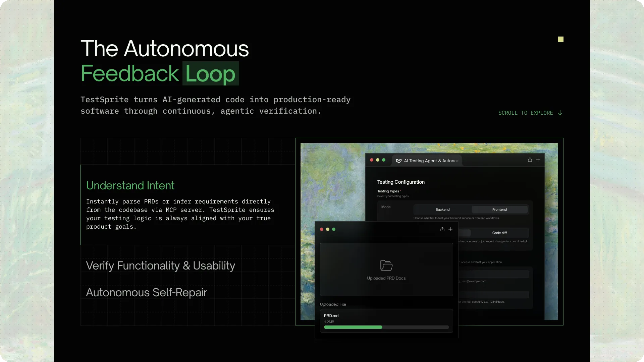The height and width of the screenshot is (362, 644).
Task: Click the Mode label
Action: (x=386, y=207)
